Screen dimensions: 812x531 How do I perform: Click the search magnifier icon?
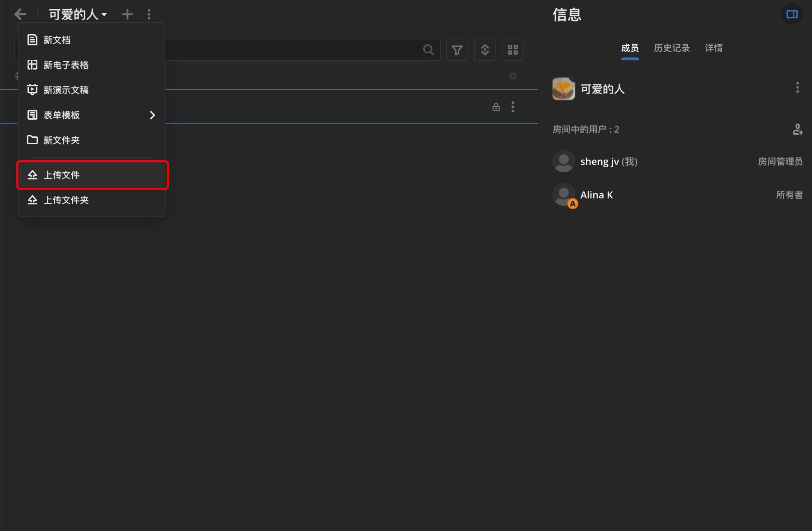click(428, 50)
